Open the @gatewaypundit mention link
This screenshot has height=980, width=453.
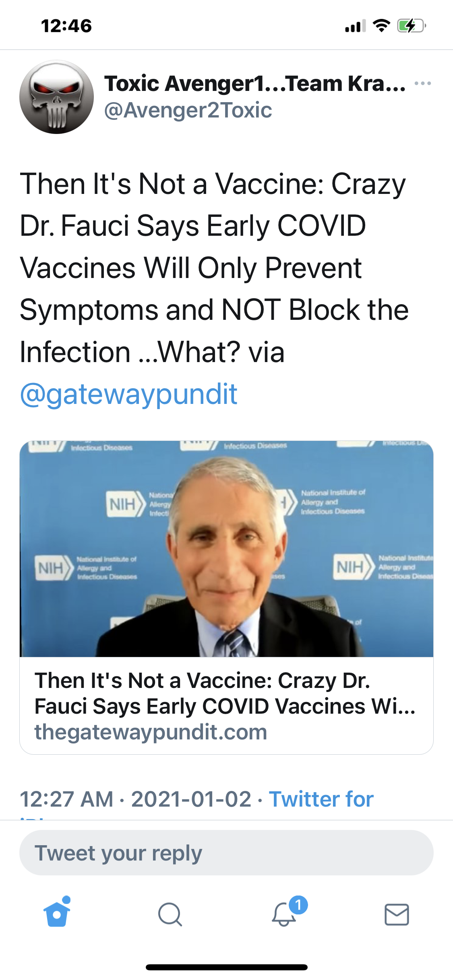128,394
